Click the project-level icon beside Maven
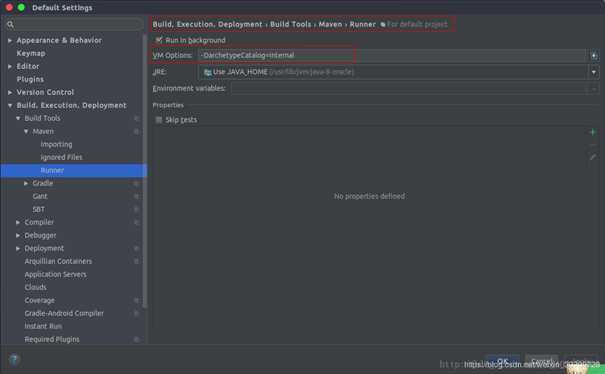Viewport: 605px width, 374px height. pos(136,132)
